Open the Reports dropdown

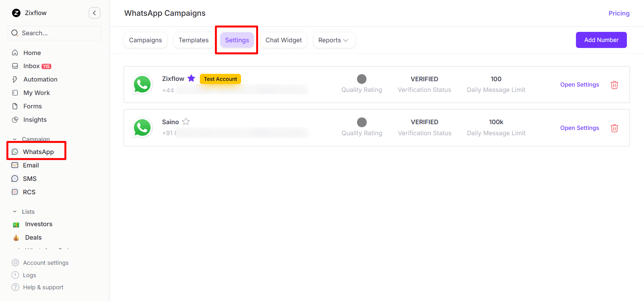click(334, 40)
